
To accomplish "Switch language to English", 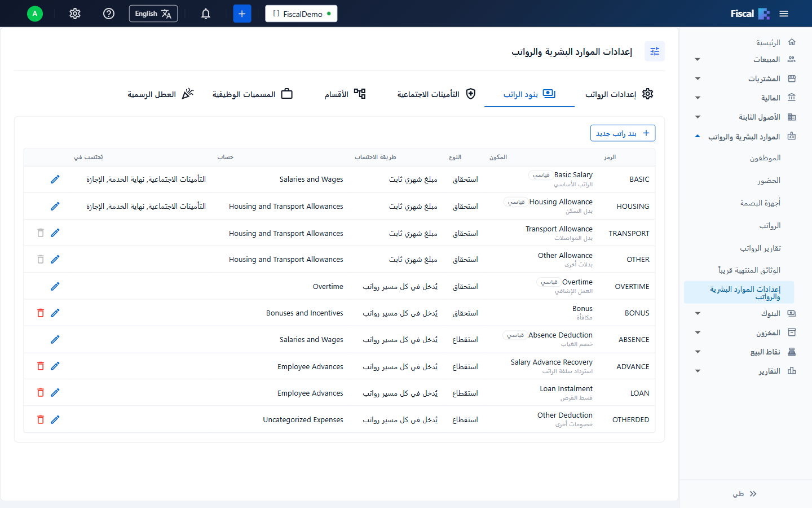I will pyautogui.click(x=153, y=14).
